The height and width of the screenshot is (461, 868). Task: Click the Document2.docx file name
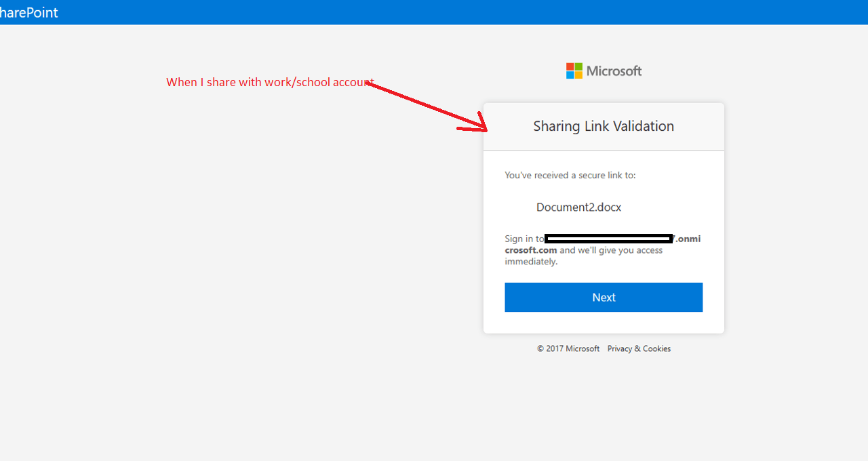[x=578, y=207]
